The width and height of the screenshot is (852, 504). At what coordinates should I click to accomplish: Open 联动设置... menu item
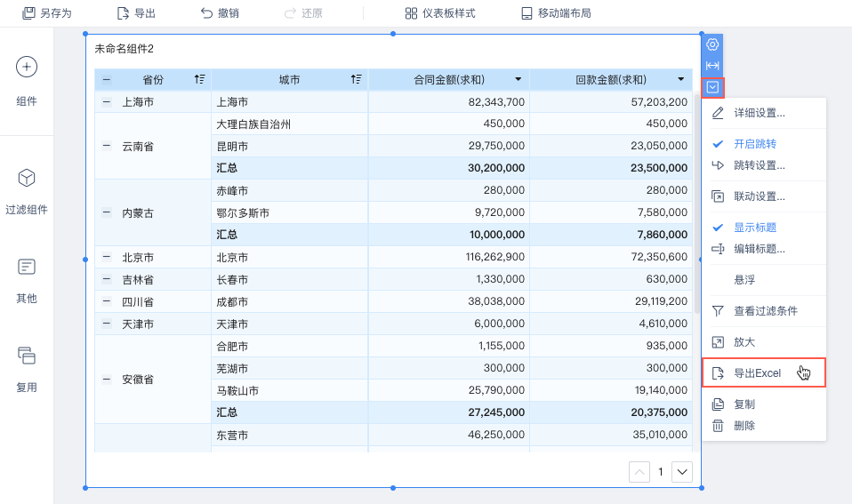[x=764, y=196]
